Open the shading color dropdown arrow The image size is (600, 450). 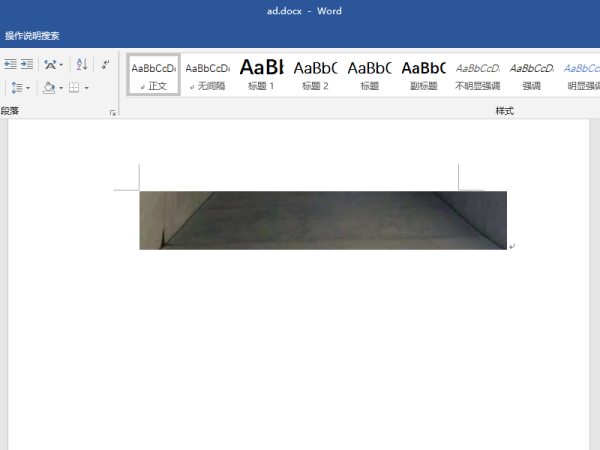coord(60,88)
